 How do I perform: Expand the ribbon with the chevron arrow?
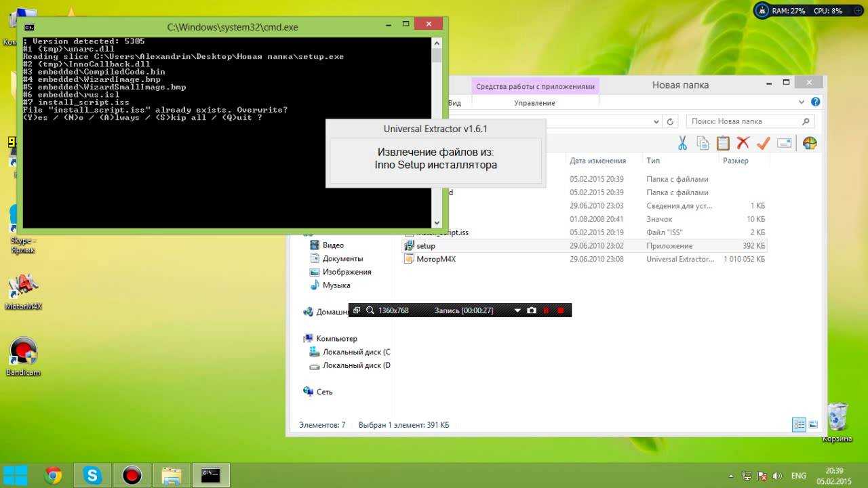pos(803,102)
